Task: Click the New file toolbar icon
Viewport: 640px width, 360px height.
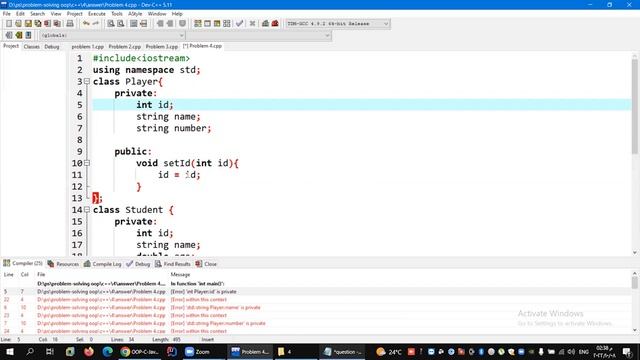Action: coord(9,24)
